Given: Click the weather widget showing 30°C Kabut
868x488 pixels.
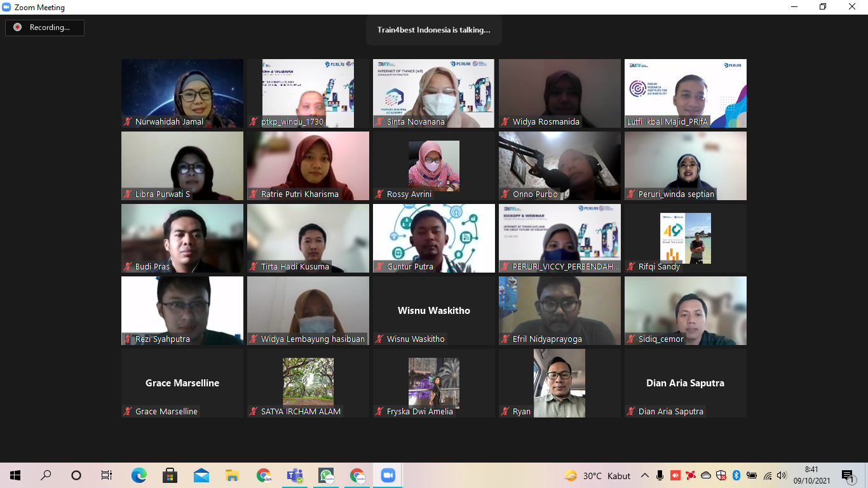Looking at the screenshot, I should (597, 475).
